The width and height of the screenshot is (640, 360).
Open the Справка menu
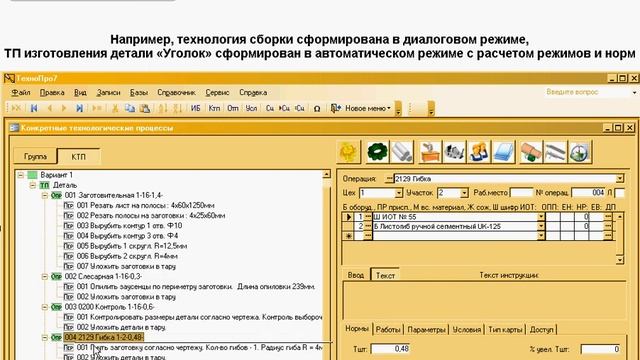point(253,93)
